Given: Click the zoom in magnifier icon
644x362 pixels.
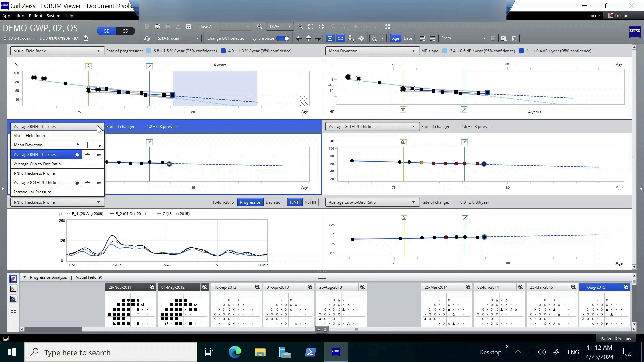Looking at the screenshot, I should click(x=300, y=27).
